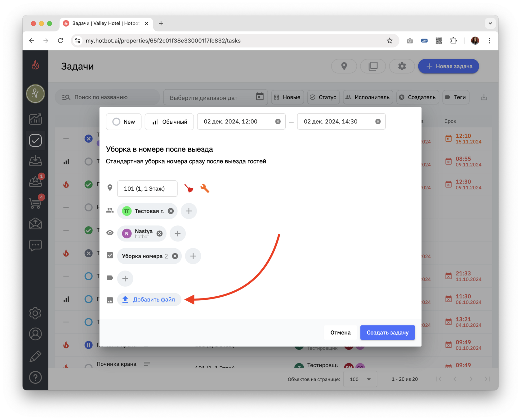
Task: Click Добавить файл to upload a file
Action: click(149, 299)
